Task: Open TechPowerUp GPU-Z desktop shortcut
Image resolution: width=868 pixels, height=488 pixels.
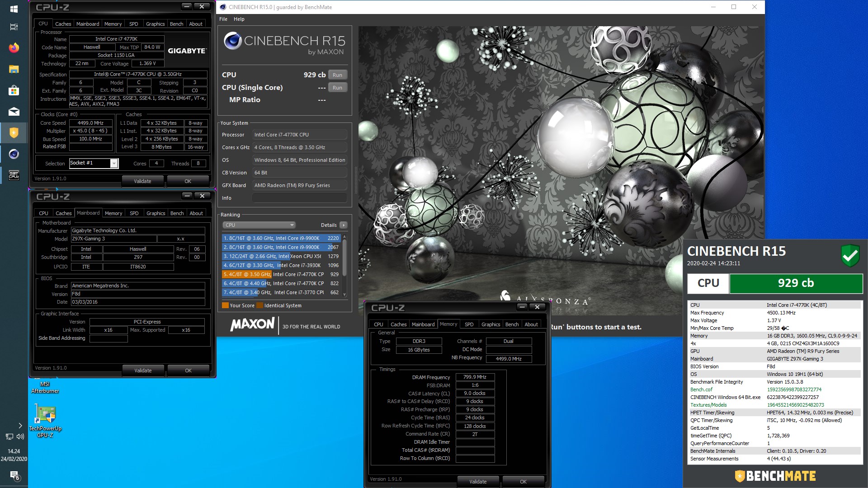Action: coord(45,421)
